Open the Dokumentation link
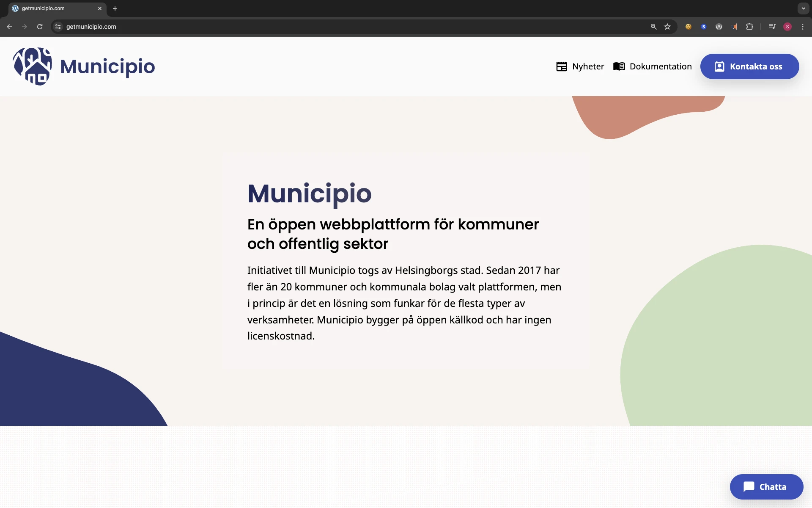 [x=652, y=66]
